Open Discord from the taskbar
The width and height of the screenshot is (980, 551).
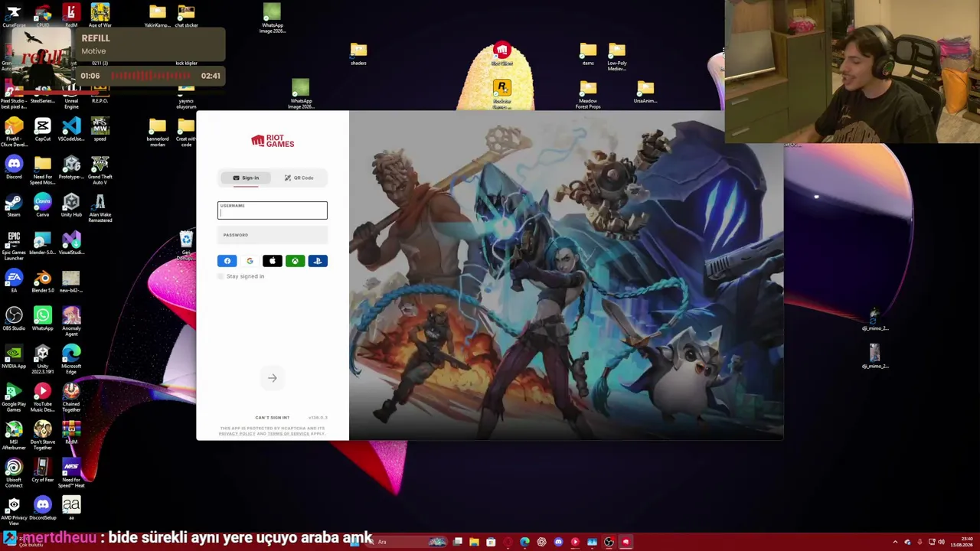(x=558, y=542)
